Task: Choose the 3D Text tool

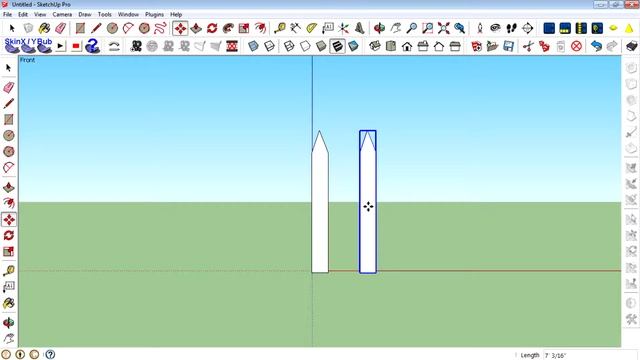Action: [x=360, y=28]
